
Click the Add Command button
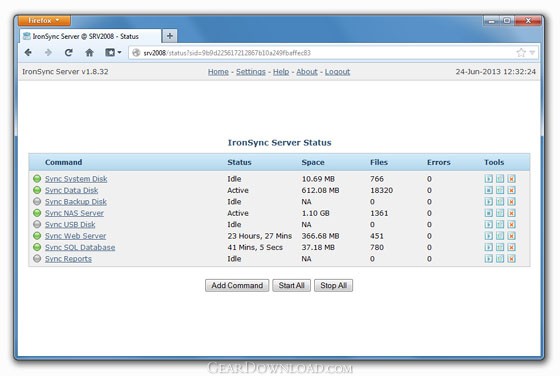(x=237, y=285)
